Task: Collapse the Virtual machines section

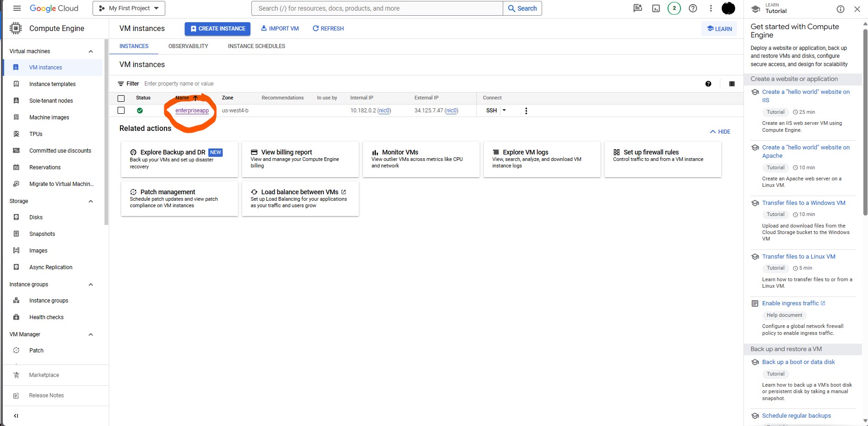Action: pyautogui.click(x=91, y=51)
